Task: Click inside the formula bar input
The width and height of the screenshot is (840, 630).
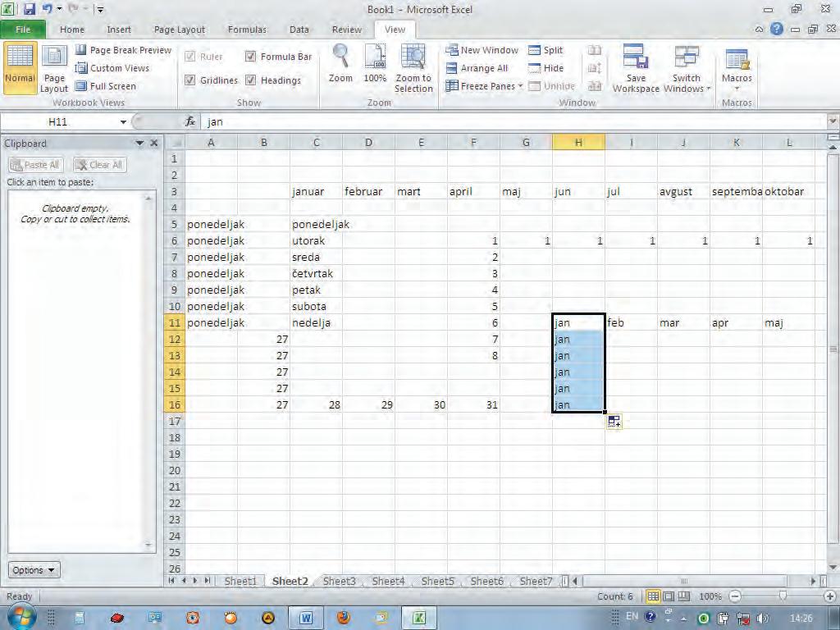Action: 514,122
